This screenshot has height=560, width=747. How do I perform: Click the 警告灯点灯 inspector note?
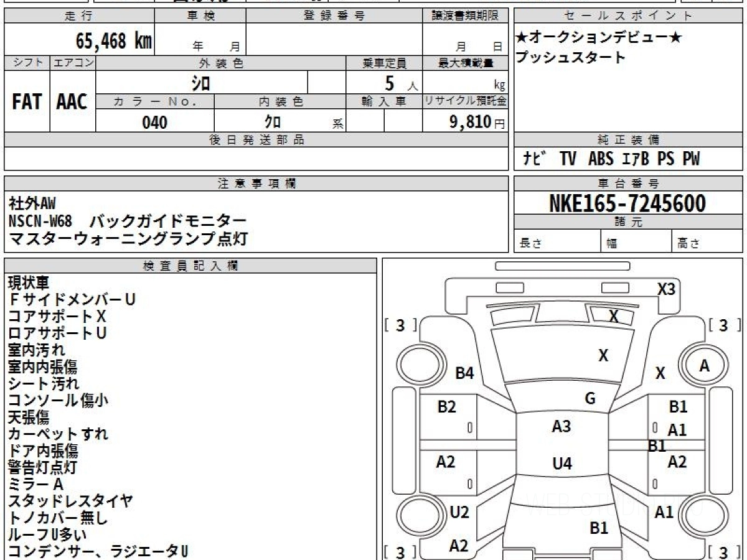coord(43,467)
